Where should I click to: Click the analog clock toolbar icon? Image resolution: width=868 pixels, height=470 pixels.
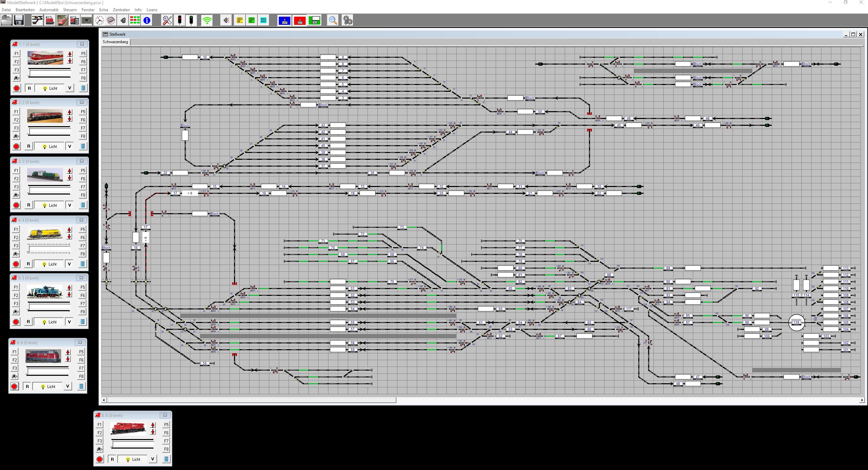pos(99,20)
